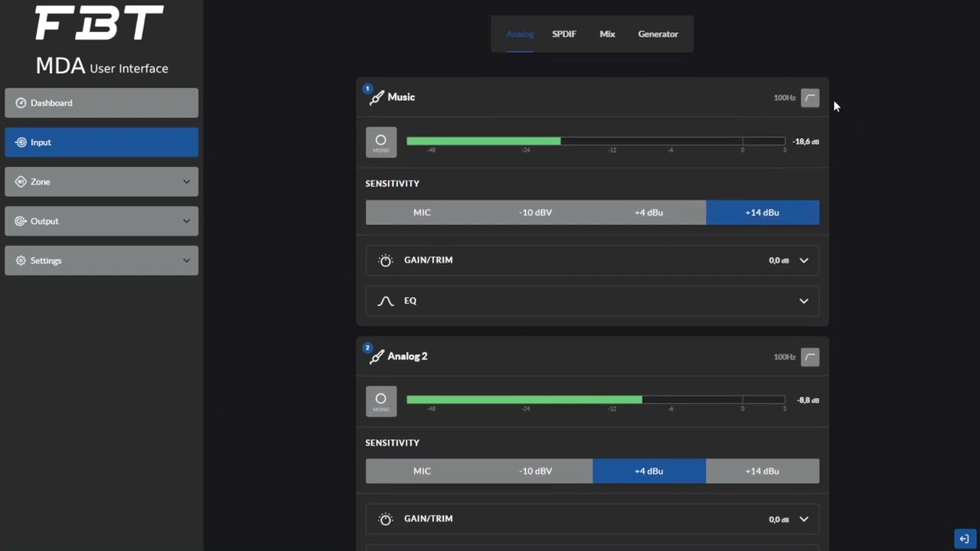Viewport: 980px width, 551px height.
Task: Click the Music input level meter
Action: (595, 142)
